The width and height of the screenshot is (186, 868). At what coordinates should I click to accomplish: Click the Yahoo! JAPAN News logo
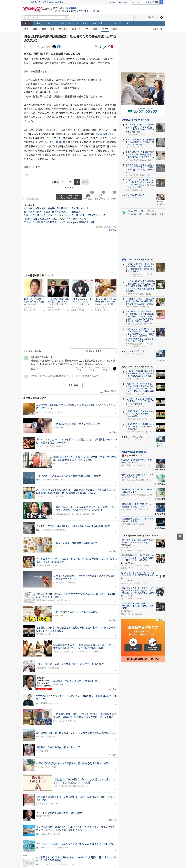[x=37, y=9]
